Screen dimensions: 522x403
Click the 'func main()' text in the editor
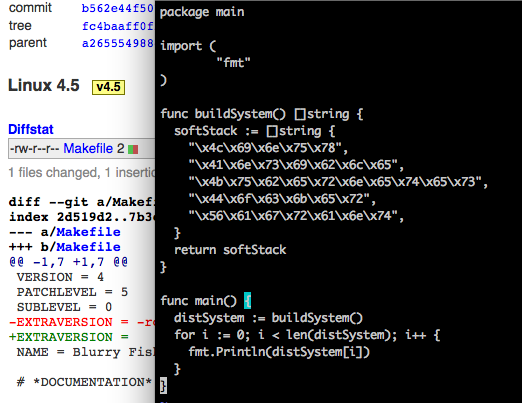click(x=198, y=301)
